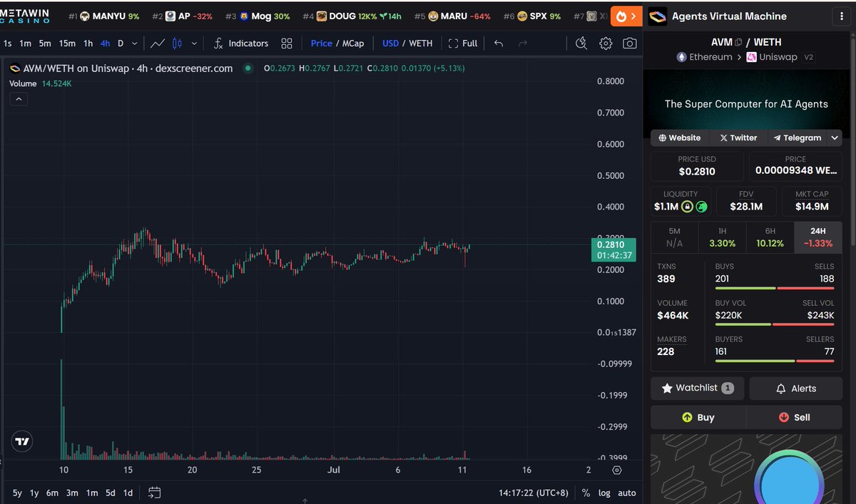This screenshot has width=856, height=504.
Task: Switch chart to Price view
Action: click(322, 43)
